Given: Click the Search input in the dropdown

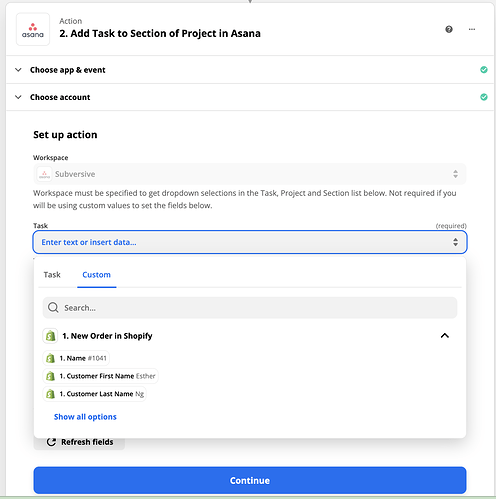Looking at the screenshot, I should [x=250, y=307].
